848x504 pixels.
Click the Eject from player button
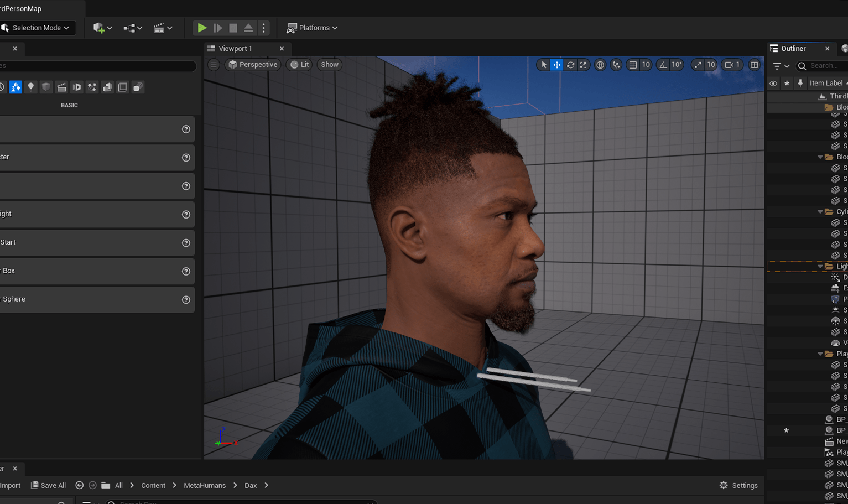click(248, 28)
